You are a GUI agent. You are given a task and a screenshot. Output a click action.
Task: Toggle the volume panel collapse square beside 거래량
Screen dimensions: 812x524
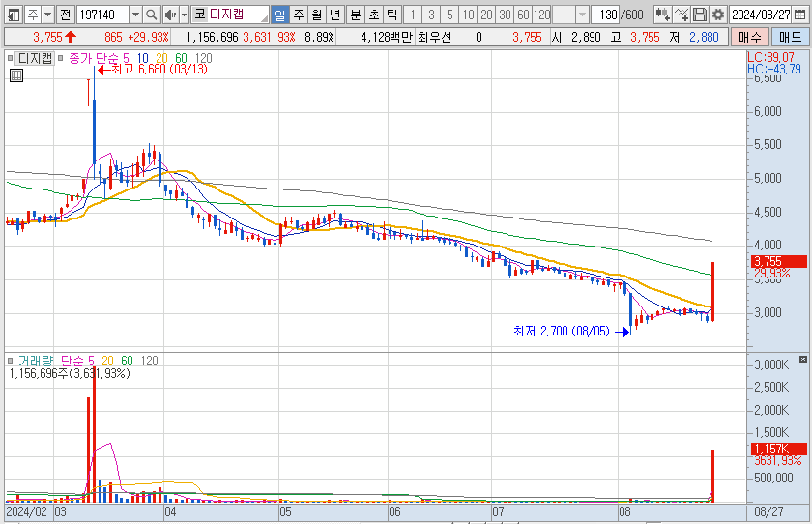(x=10, y=361)
